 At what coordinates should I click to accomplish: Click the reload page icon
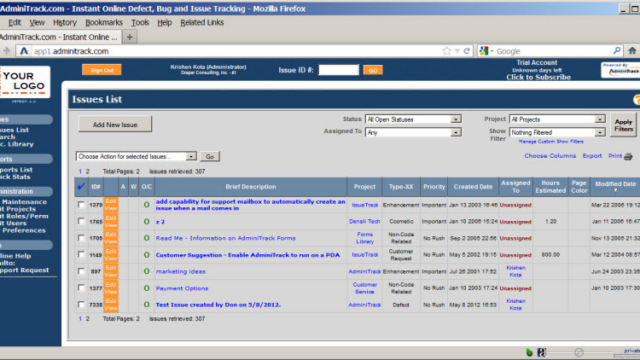coord(467,51)
